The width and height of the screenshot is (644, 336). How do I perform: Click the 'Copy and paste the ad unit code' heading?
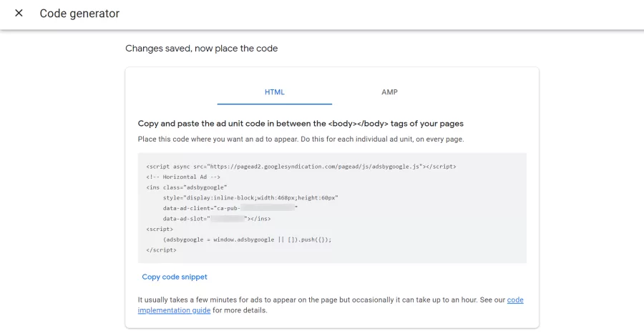(x=301, y=124)
